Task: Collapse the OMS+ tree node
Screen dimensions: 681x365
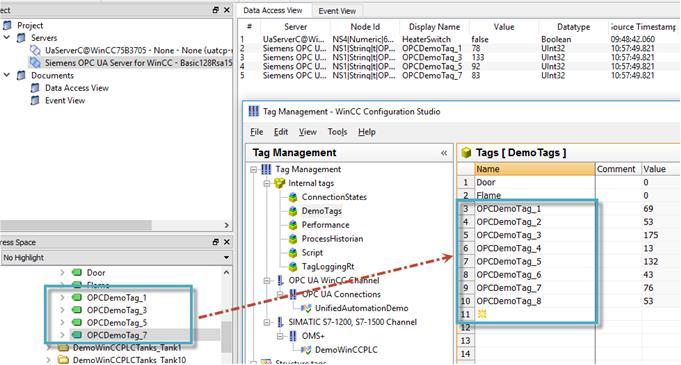Action: pos(281,336)
